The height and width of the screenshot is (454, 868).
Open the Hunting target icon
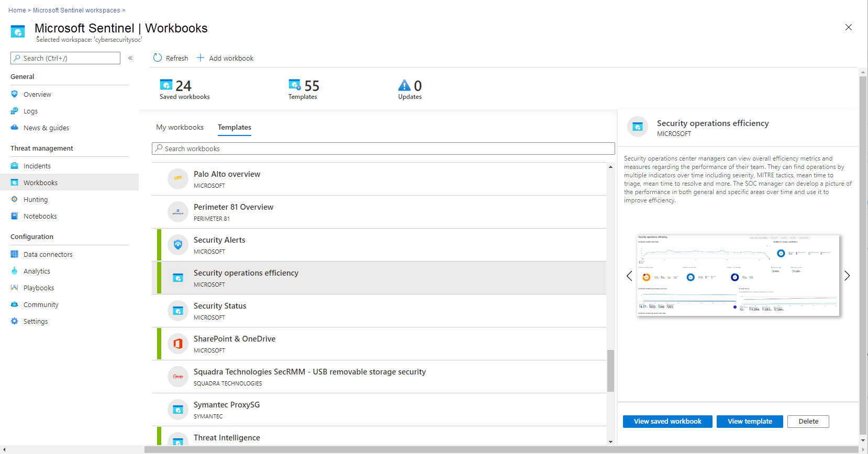[15, 199]
